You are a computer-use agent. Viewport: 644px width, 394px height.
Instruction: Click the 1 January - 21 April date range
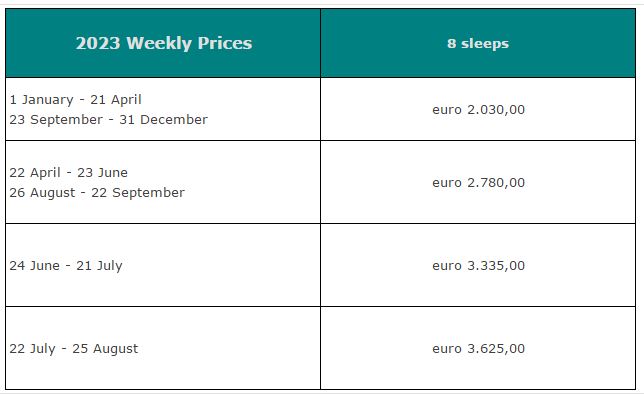pyautogui.click(x=76, y=99)
